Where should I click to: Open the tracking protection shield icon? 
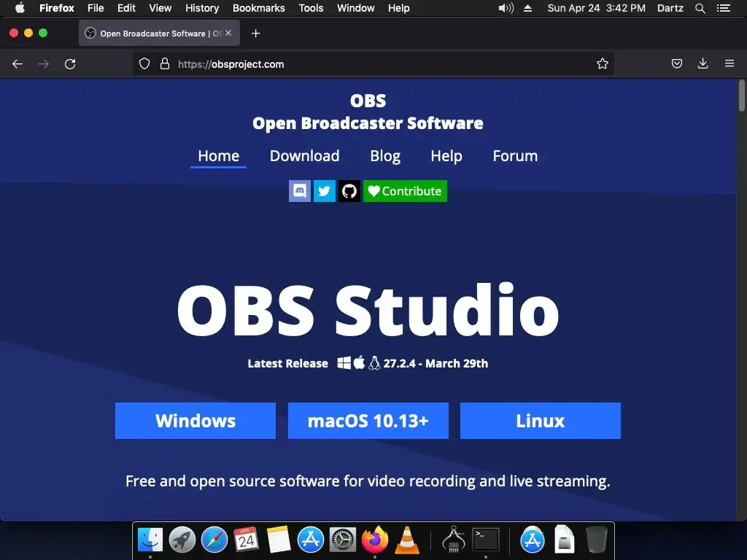coord(144,64)
